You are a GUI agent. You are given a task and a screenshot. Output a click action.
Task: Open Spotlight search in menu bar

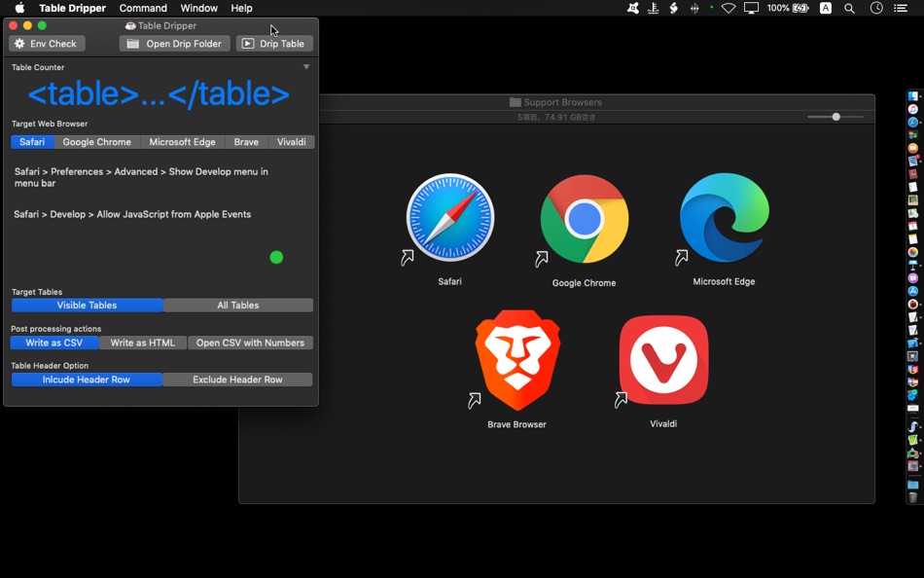[x=849, y=8]
